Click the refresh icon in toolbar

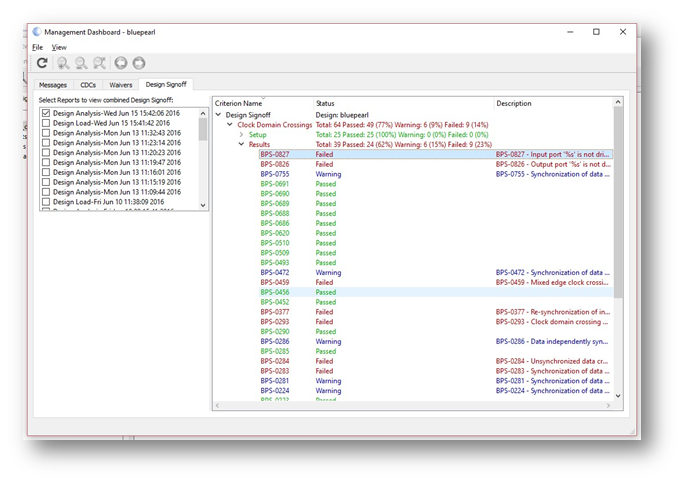[42, 63]
